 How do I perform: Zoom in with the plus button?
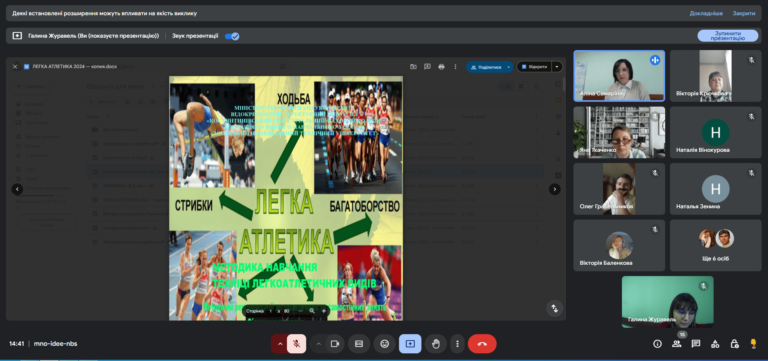(x=323, y=311)
